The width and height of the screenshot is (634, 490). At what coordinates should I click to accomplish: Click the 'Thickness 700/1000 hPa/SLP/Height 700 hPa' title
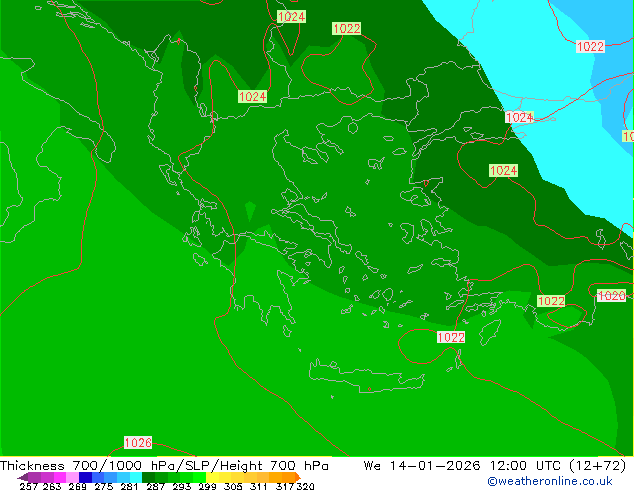pyautogui.click(x=164, y=466)
